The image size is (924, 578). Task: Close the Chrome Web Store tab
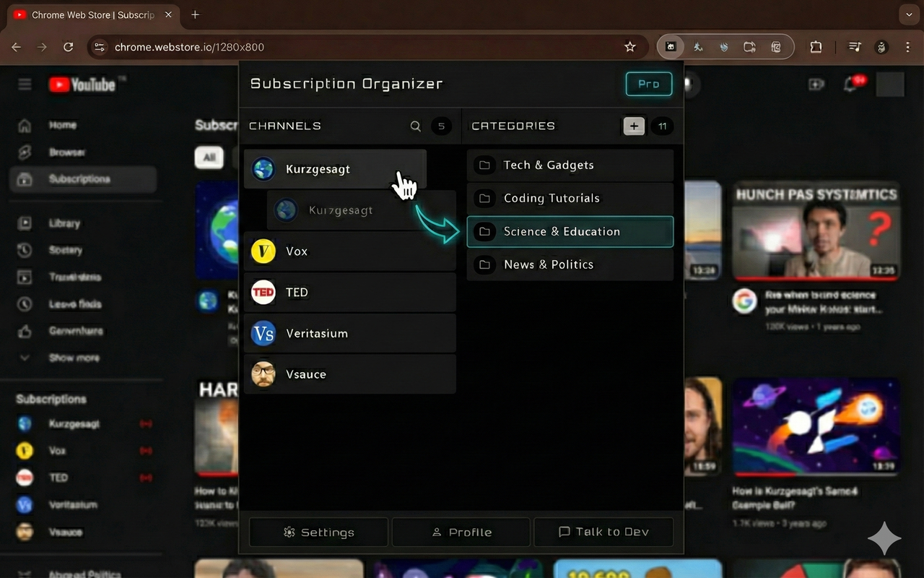pyautogui.click(x=168, y=14)
